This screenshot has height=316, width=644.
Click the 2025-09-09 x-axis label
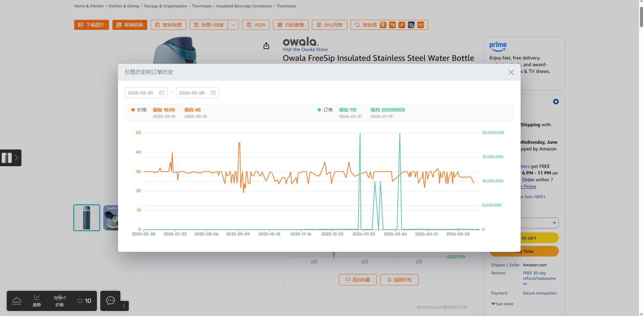(238, 234)
